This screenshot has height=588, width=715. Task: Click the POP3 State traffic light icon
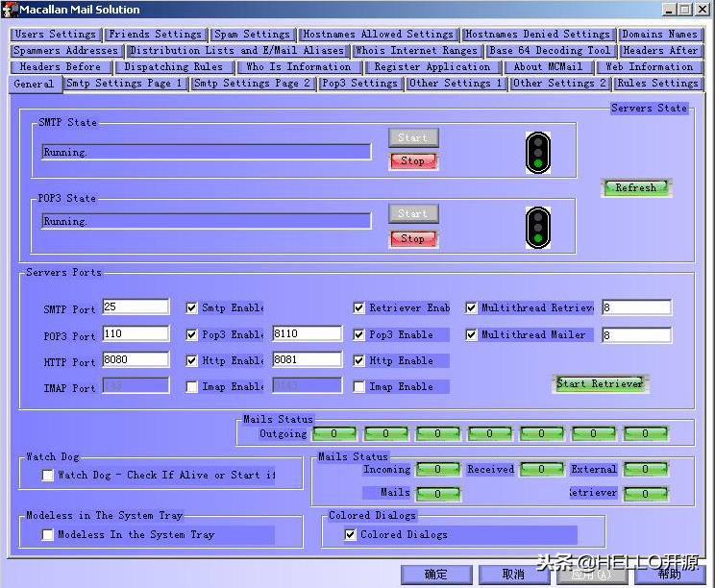pyautogui.click(x=537, y=228)
